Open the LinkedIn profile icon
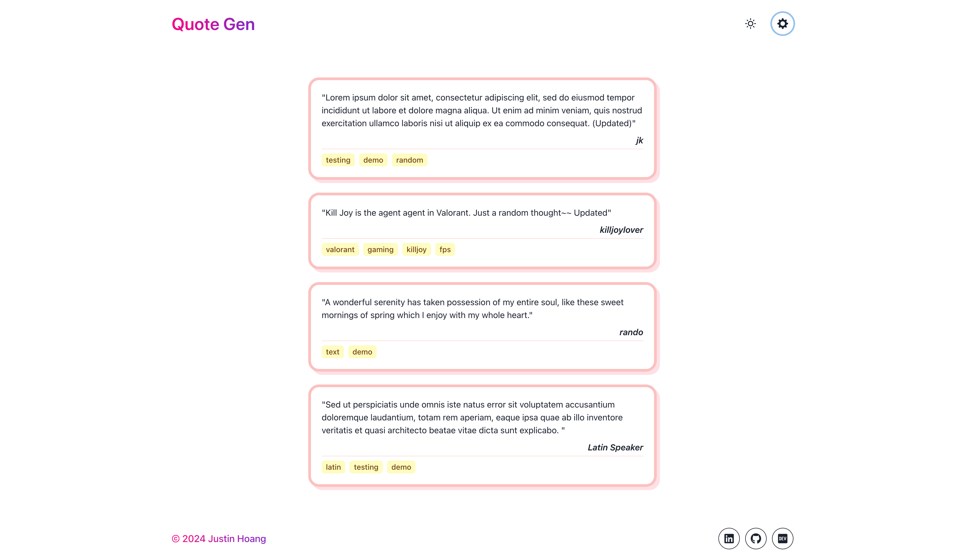 click(729, 539)
